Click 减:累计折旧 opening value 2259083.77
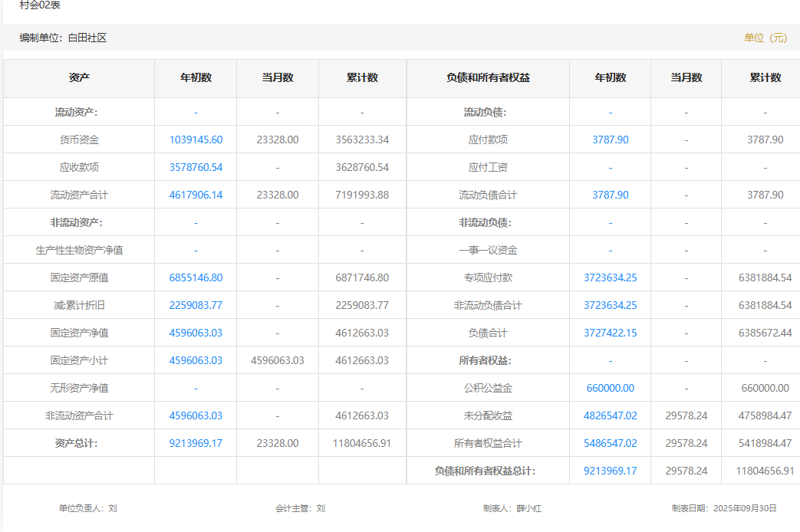 [x=196, y=305]
